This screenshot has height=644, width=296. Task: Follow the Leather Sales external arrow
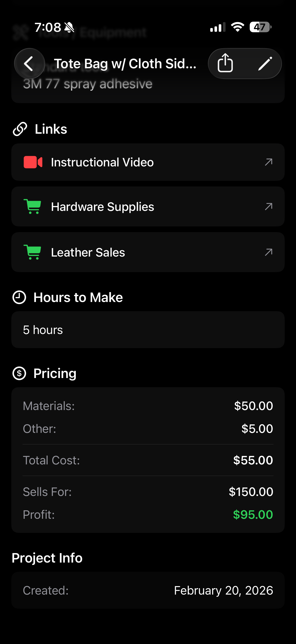click(x=269, y=252)
